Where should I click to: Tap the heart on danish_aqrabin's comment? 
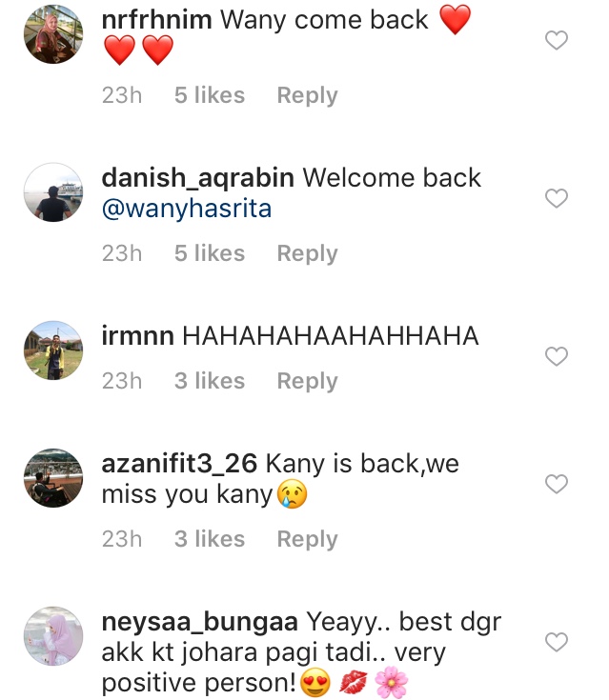[557, 198]
